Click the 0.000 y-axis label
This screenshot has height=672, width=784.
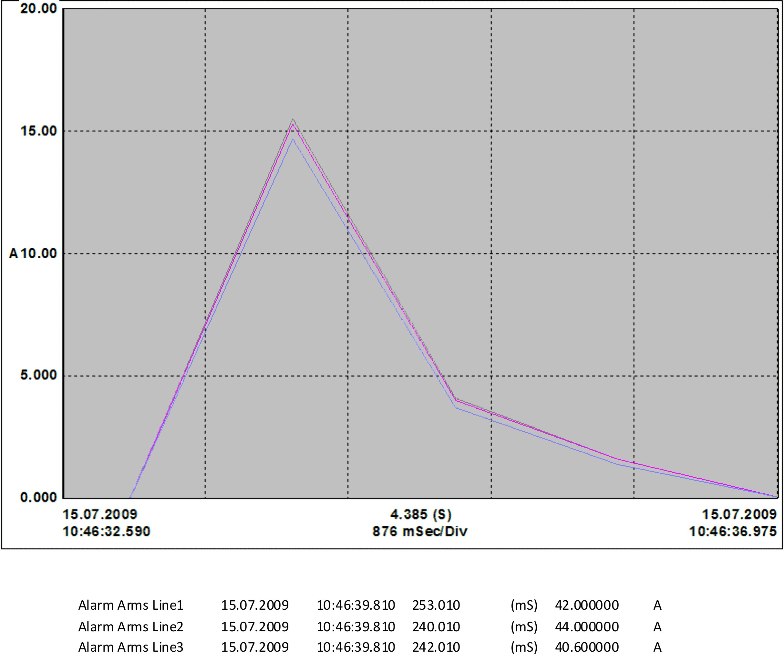coord(39,497)
